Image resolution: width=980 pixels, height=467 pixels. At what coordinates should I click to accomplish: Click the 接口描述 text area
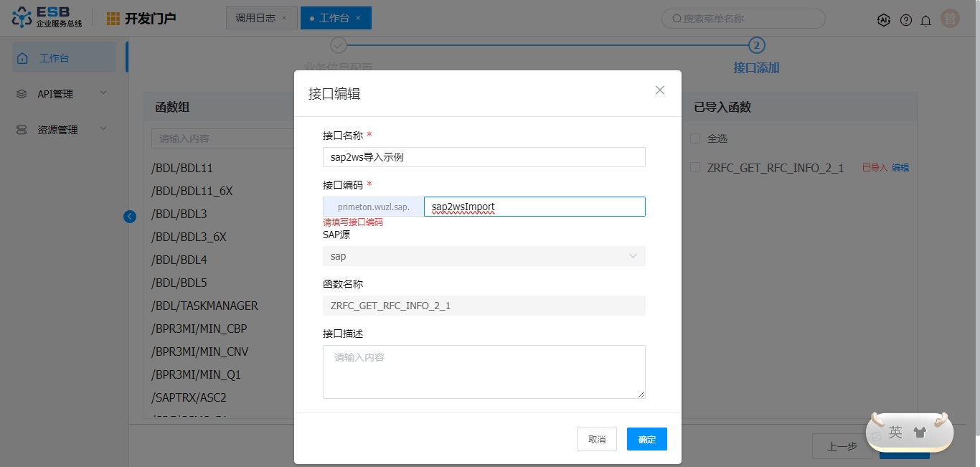click(484, 372)
